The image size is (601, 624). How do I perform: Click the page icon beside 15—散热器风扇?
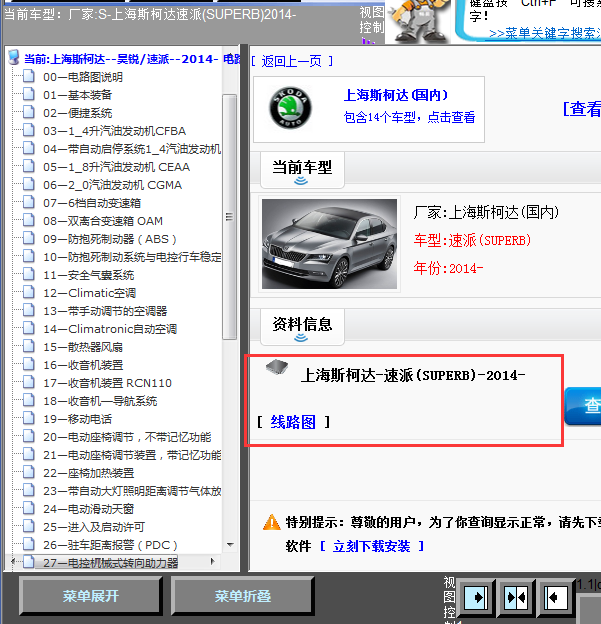point(29,346)
